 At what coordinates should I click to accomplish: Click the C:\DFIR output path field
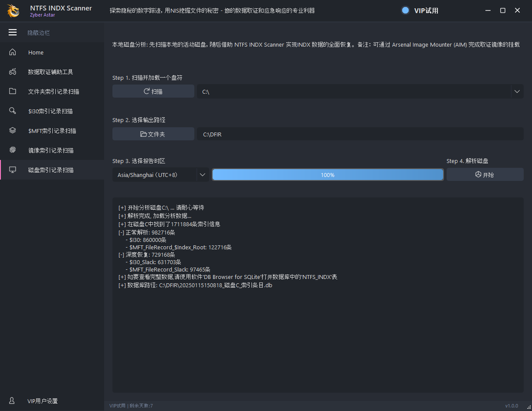point(360,134)
